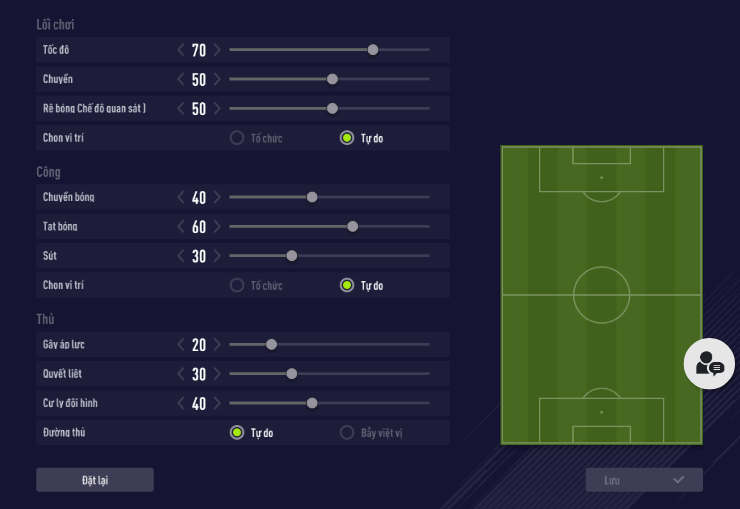
Task: Decrease Tốc độ value with left arrow
Action: coord(181,50)
